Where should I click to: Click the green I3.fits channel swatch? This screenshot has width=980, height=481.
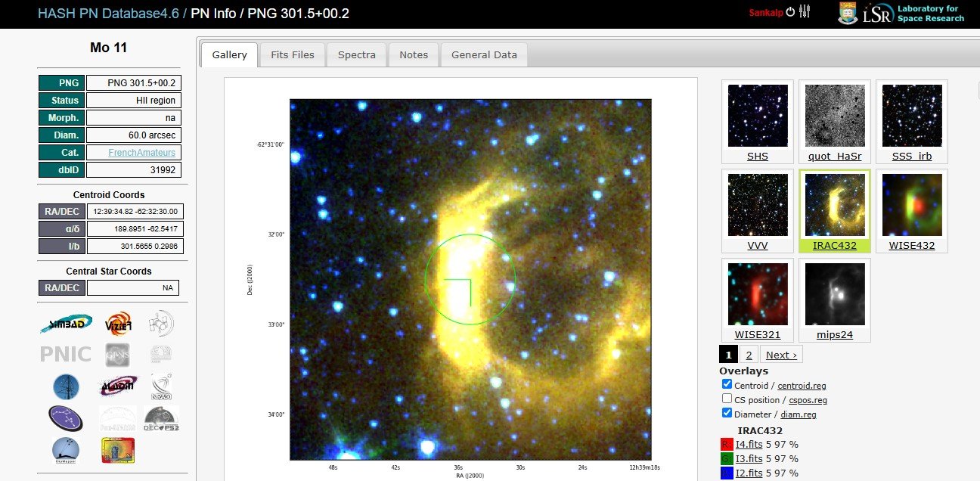[x=727, y=459]
